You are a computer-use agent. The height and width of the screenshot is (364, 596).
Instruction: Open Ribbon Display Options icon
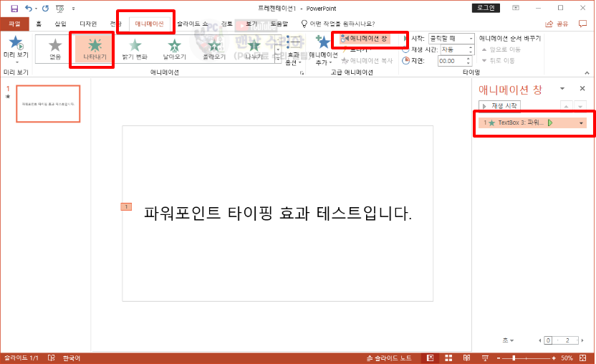[x=516, y=8]
